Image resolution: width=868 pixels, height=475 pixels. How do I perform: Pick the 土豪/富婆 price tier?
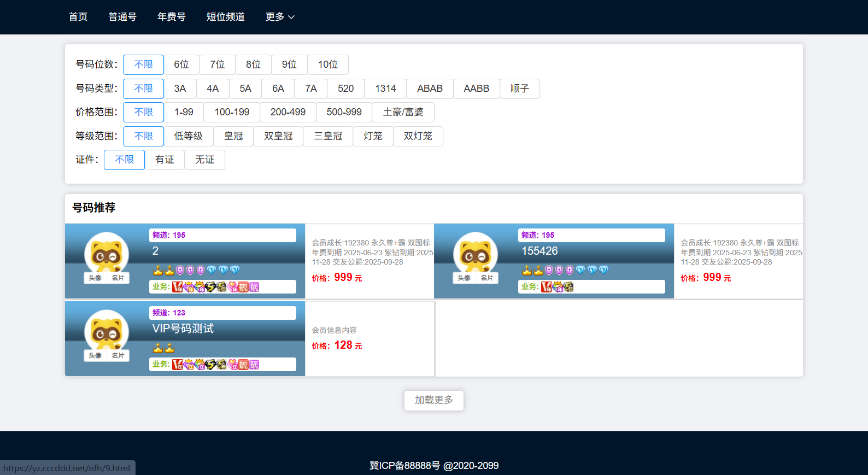403,112
